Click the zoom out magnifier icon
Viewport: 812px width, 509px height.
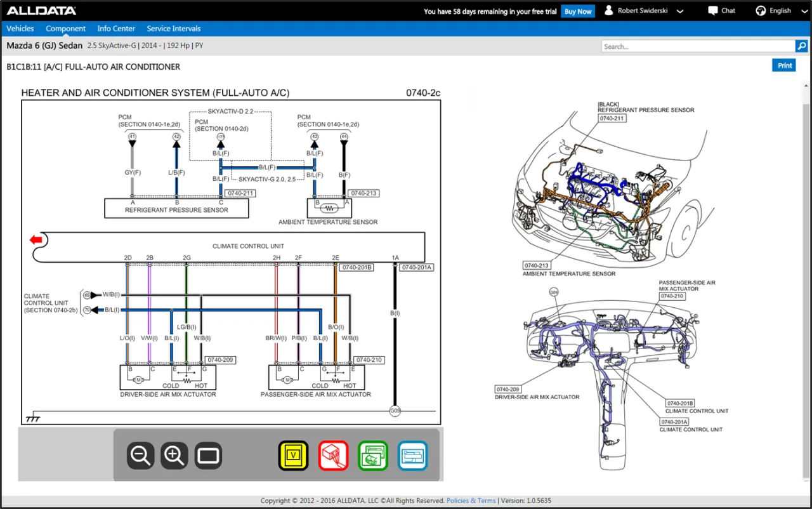[140, 456]
